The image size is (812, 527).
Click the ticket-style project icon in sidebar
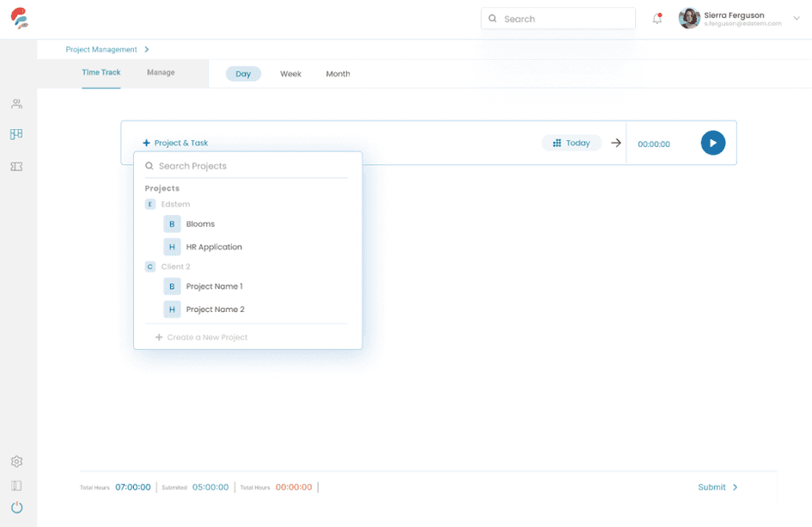16,166
